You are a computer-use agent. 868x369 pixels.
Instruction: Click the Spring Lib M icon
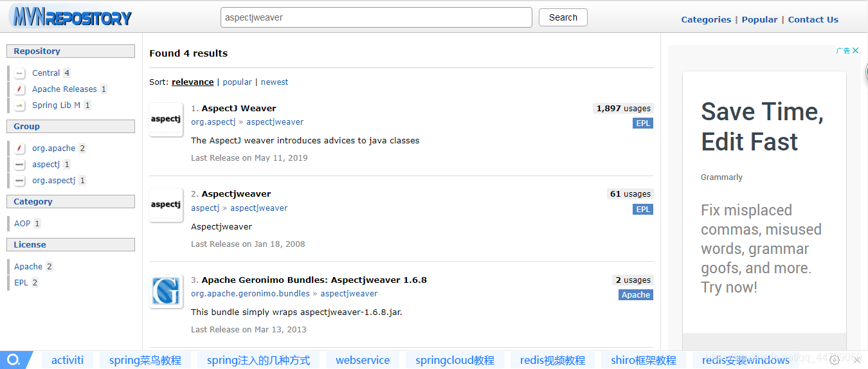[20, 105]
